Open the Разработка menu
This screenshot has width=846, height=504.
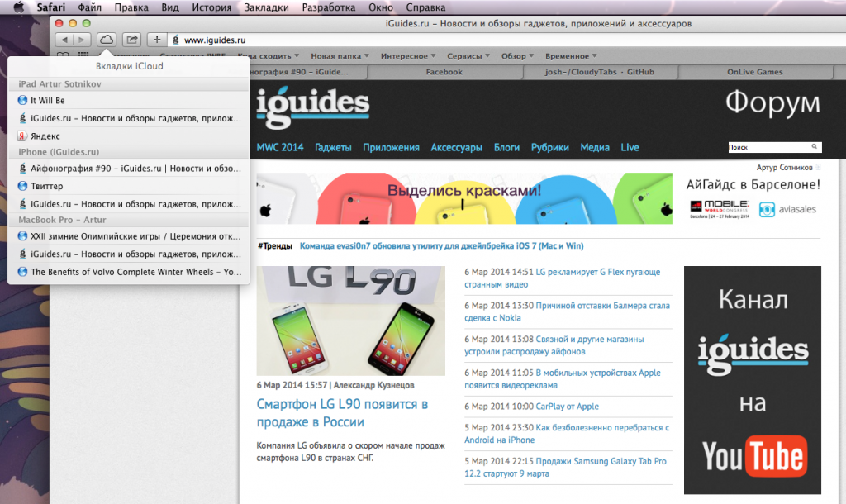click(x=329, y=7)
